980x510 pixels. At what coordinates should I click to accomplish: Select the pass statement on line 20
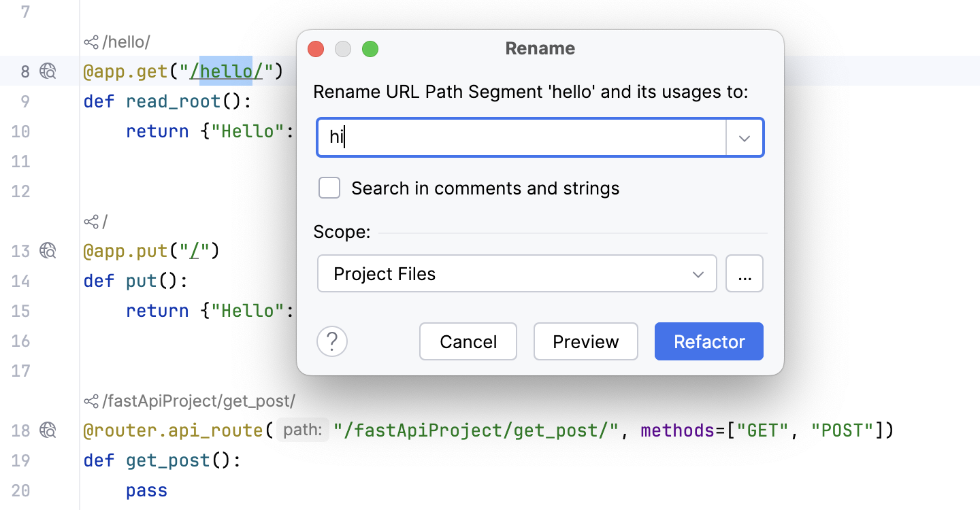coord(146,490)
